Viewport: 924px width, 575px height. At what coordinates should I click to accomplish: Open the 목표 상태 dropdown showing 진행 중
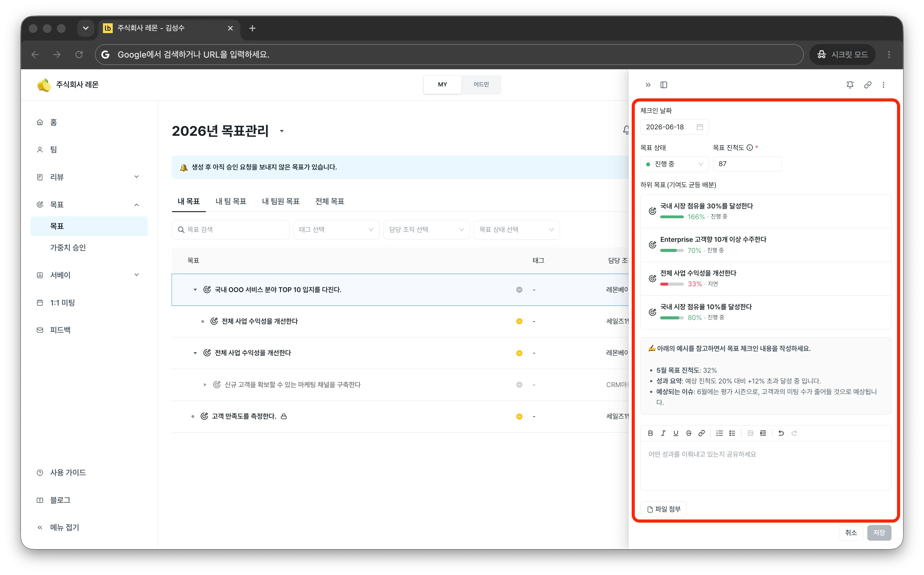(674, 164)
